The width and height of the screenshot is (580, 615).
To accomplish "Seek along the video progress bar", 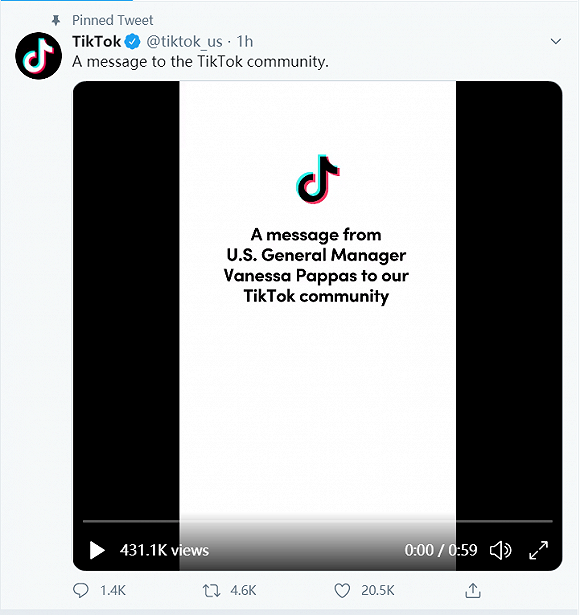I will (x=318, y=521).
